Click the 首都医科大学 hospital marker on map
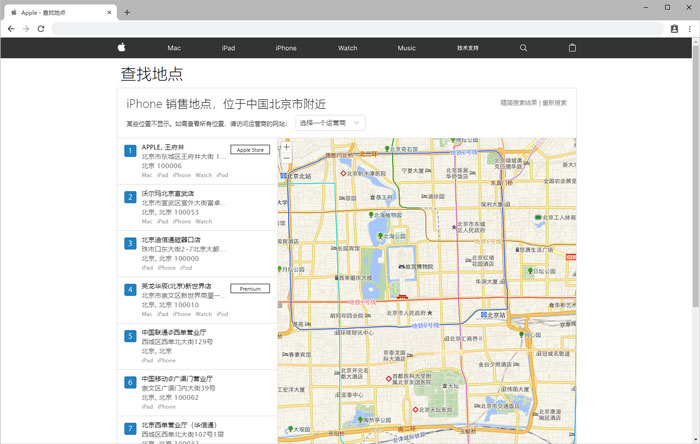The image size is (700, 444). click(x=388, y=379)
